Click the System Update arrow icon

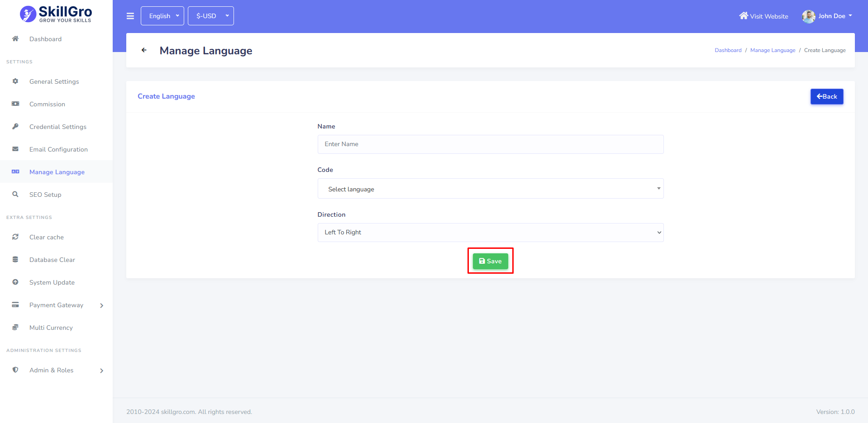[15, 282]
